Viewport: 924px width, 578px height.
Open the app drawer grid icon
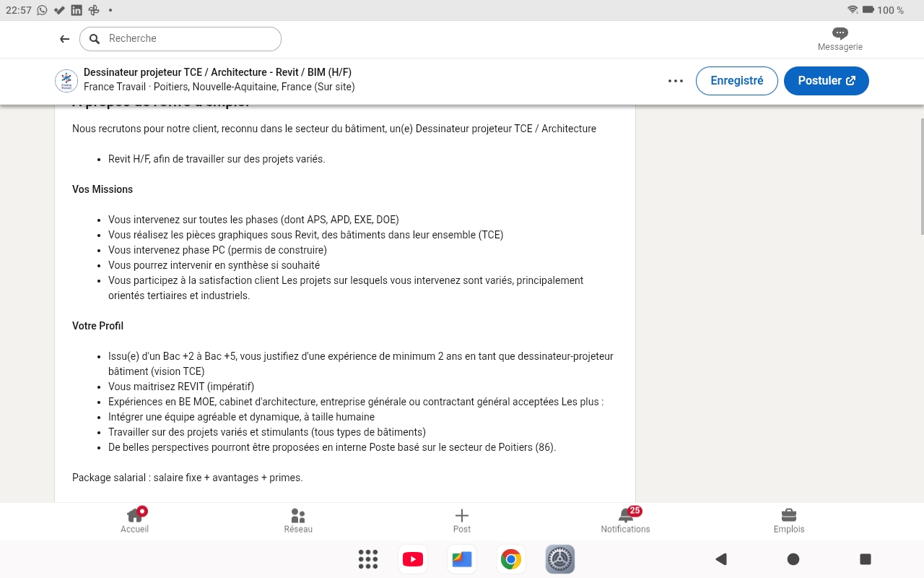pos(367,558)
